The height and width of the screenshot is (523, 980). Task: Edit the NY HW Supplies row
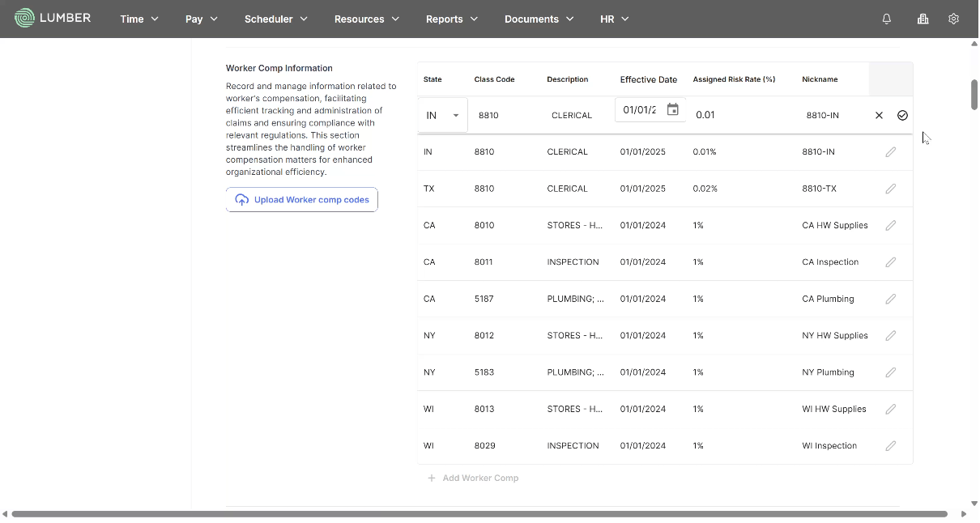coord(891,336)
